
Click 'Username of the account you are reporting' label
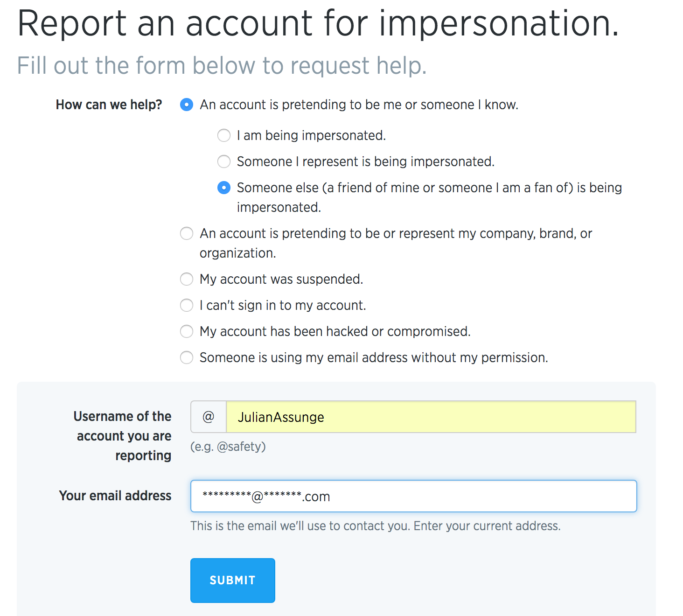click(123, 435)
